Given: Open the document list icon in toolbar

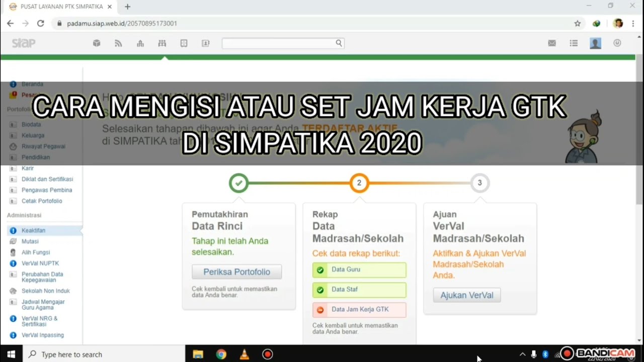Looking at the screenshot, I should (x=184, y=43).
